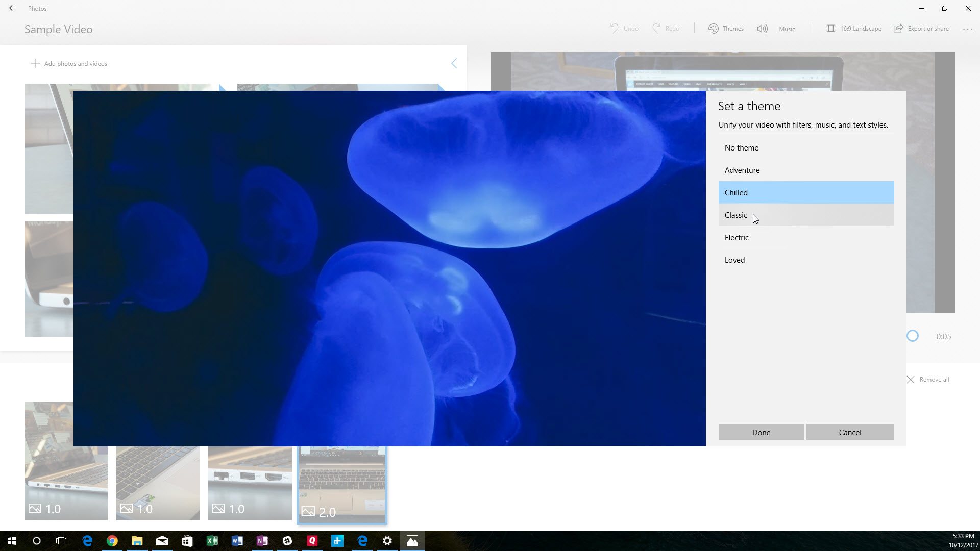The height and width of the screenshot is (551, 980).
Task: Select the Chilled theme
Action: [806, 193]
